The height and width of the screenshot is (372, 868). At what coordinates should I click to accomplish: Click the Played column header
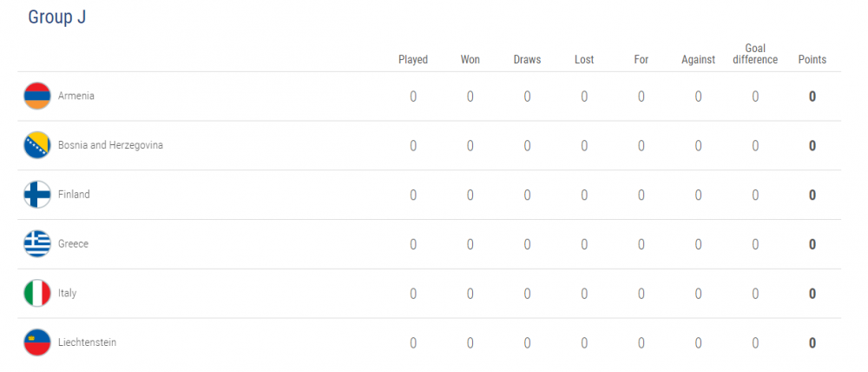tap(413, 60)
